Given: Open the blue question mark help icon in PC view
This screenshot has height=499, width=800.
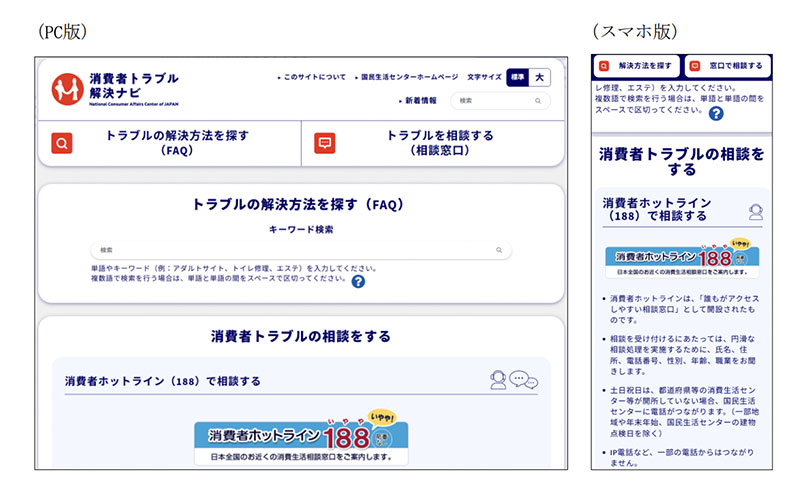Looking at the screenshot, I should coord(358,282).
